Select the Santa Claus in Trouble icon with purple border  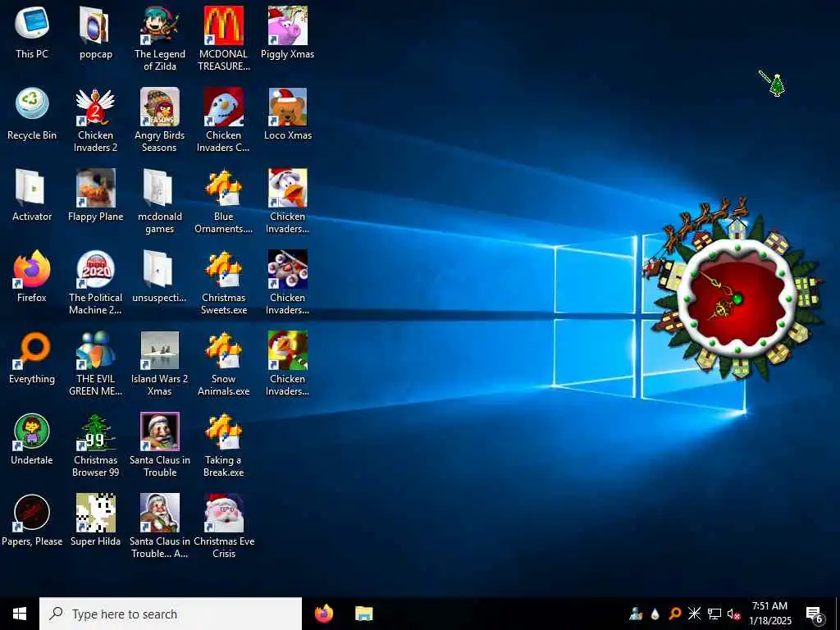point(160,445)
